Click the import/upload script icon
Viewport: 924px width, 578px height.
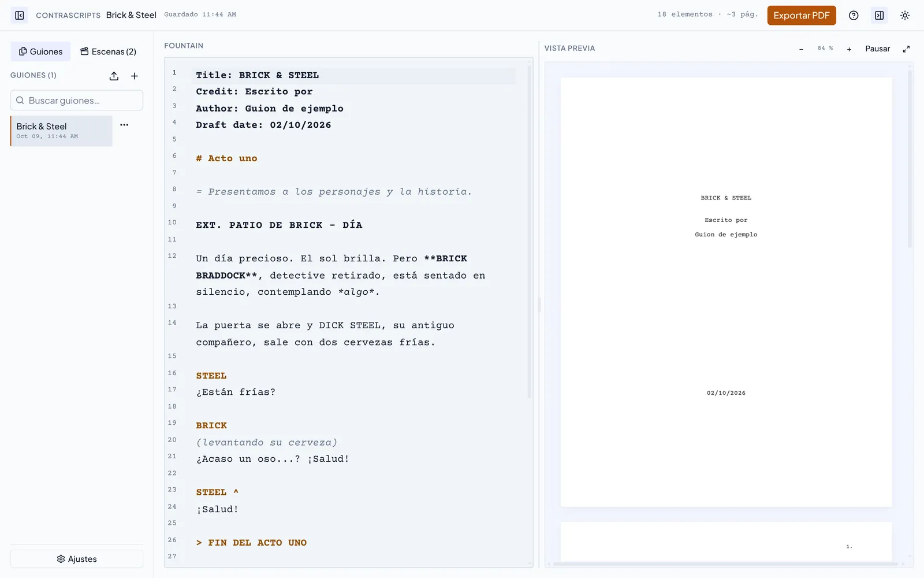tap(114, 76)
